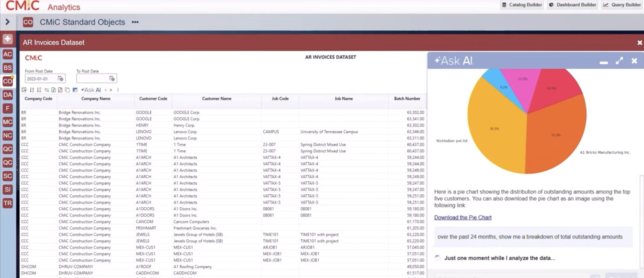Click the Download the Pie Chart link
Viewport: 644px width, 278px height.
click(x=463, y=217)
